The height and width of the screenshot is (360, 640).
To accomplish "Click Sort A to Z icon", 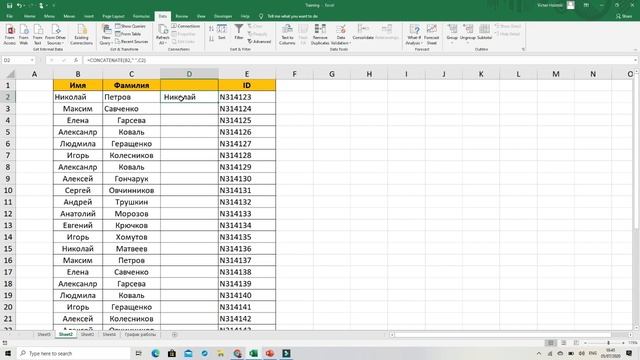I will pos(211,29).
